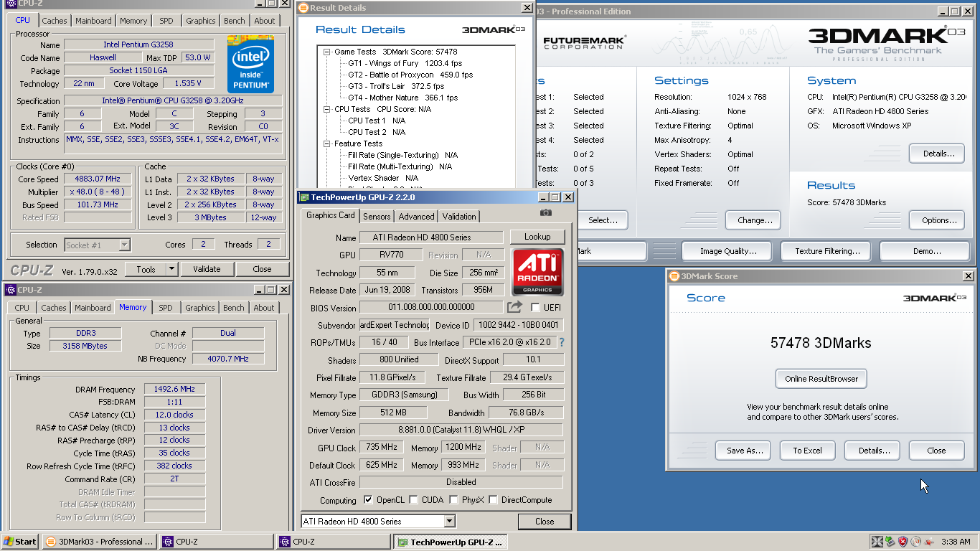980x551 pixels.
Task: Tick the CUDA checkbox
Action: click(x=414, y=500)
